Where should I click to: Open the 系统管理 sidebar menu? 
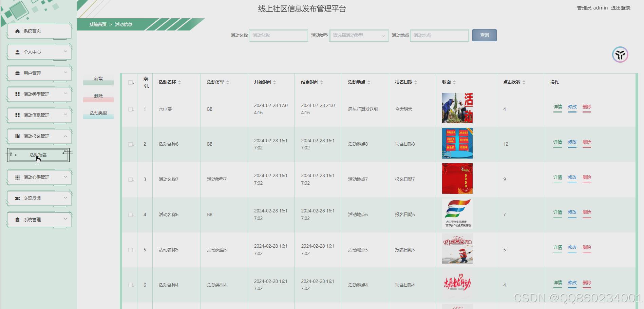39,220
